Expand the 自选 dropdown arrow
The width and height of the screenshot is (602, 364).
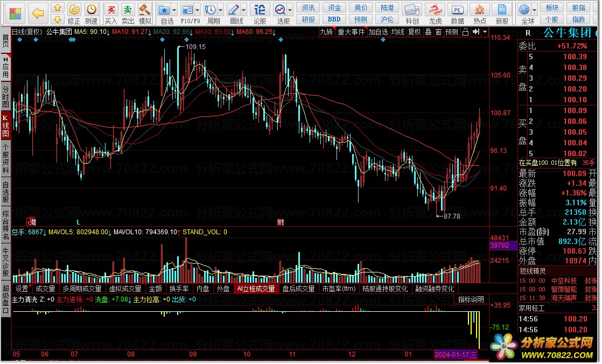(174, 10)
